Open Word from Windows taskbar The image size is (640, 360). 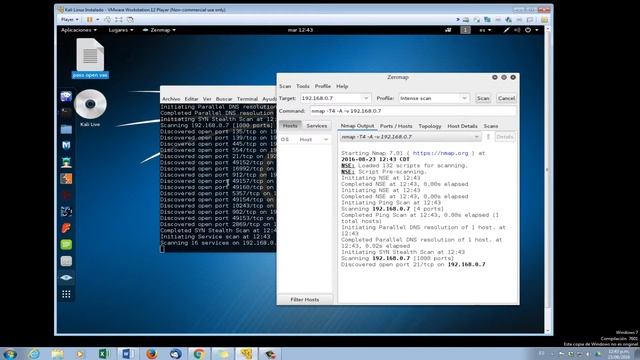[128, 353]
